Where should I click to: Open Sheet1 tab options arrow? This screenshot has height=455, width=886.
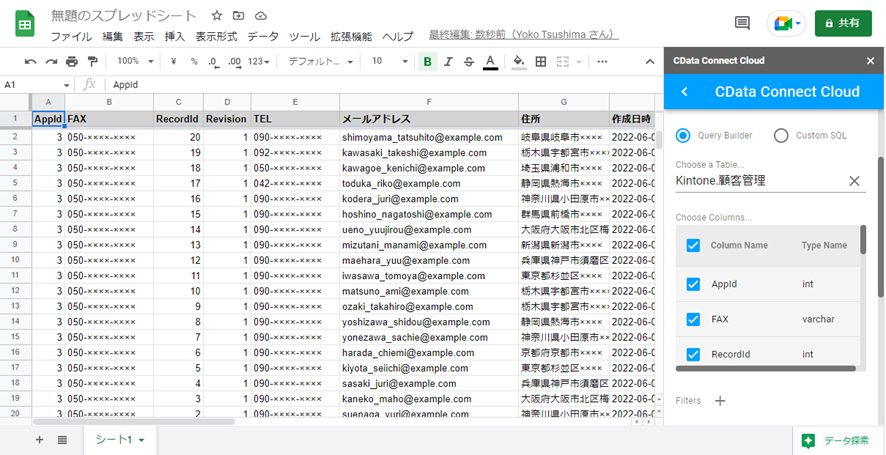pyautogui.click(x=141, y=440)
